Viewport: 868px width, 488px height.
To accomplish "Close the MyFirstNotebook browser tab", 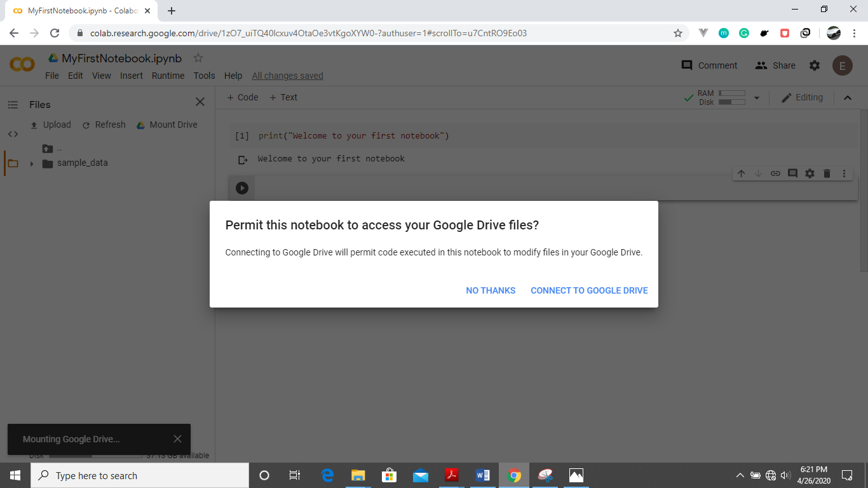I will click(x=147, y=11).
